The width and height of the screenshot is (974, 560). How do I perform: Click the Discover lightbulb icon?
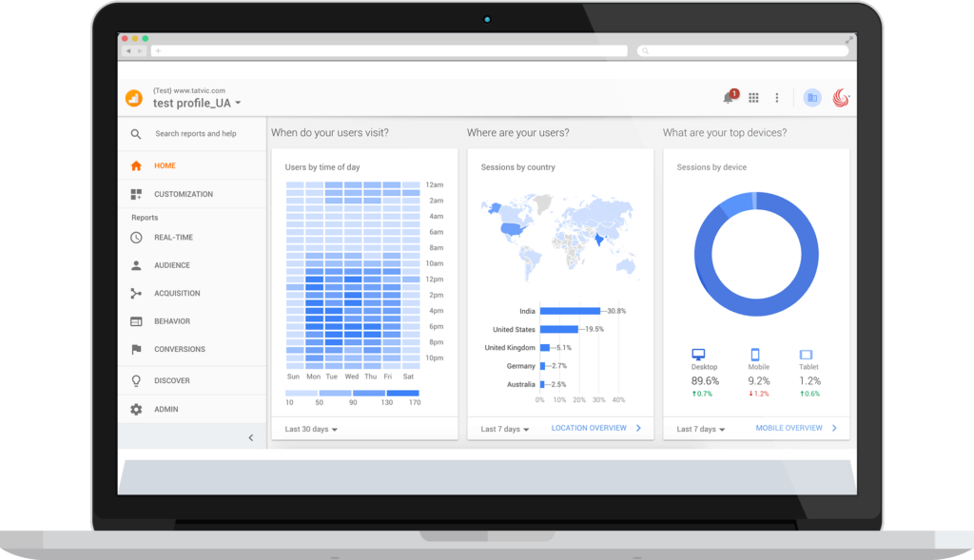click(x=136, y=380)
